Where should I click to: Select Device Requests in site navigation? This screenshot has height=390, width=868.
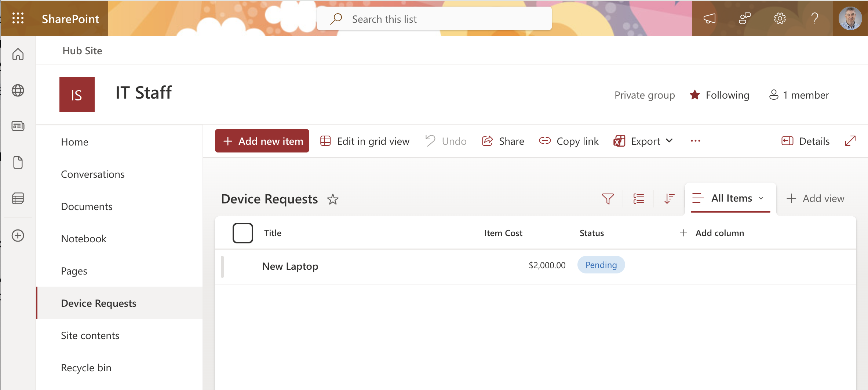point(120,303)
